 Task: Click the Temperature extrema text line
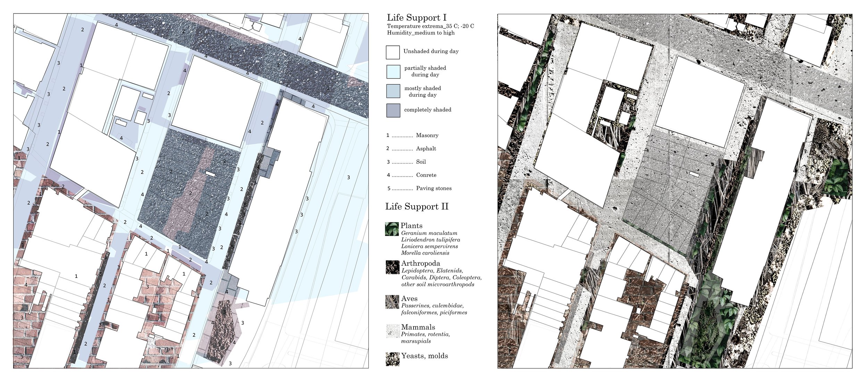coord(430,26)
